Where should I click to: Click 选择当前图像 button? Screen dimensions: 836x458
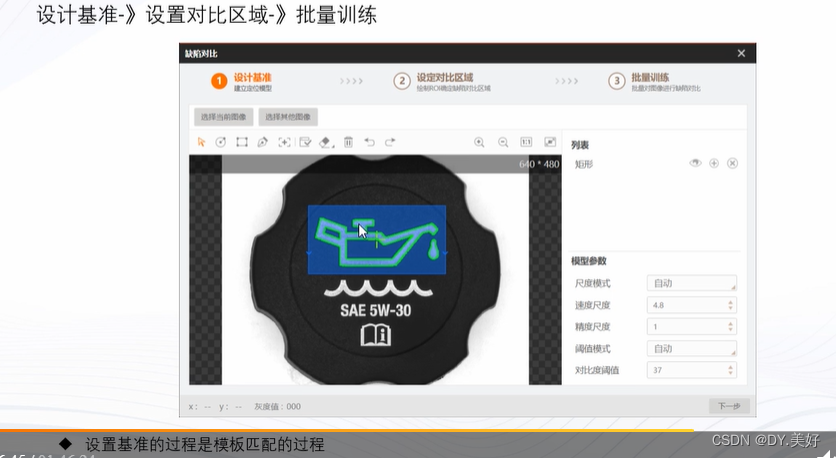click(223, 117)
